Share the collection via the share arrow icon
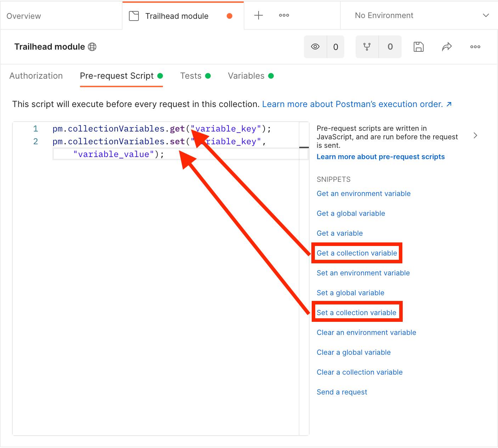Viewport: 498px width, 448px height. point(447,46)
